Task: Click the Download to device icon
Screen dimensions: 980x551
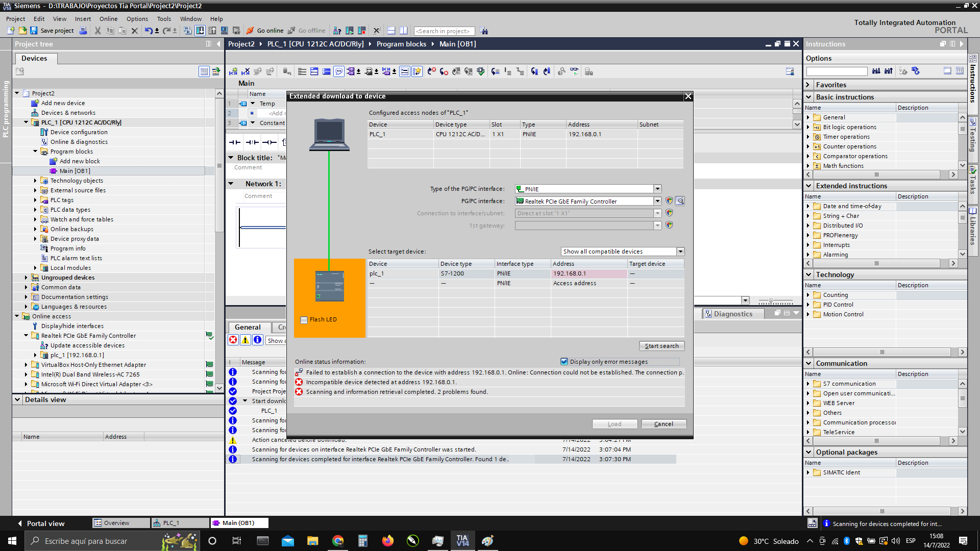Action: 200,31
